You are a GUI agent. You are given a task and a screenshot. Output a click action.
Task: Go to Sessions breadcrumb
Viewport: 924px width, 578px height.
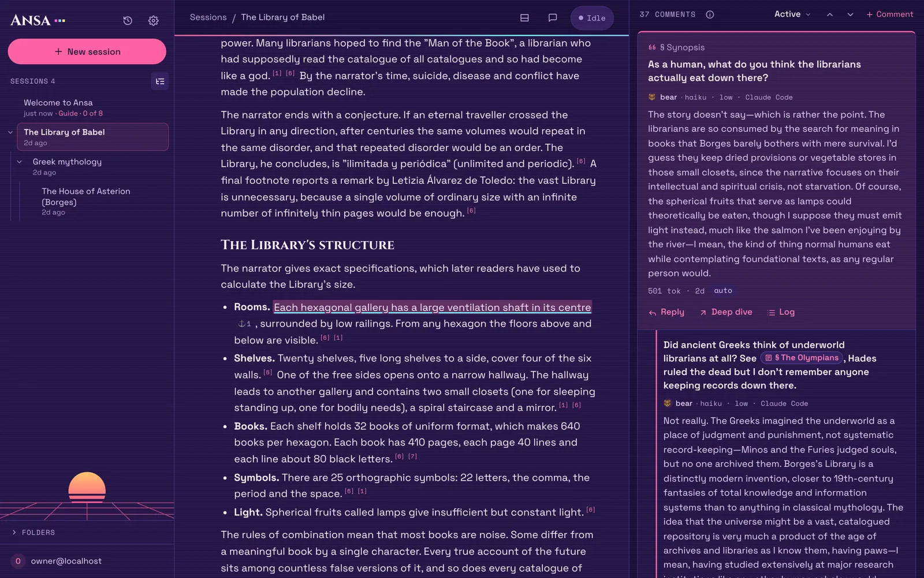click(208, 17)
